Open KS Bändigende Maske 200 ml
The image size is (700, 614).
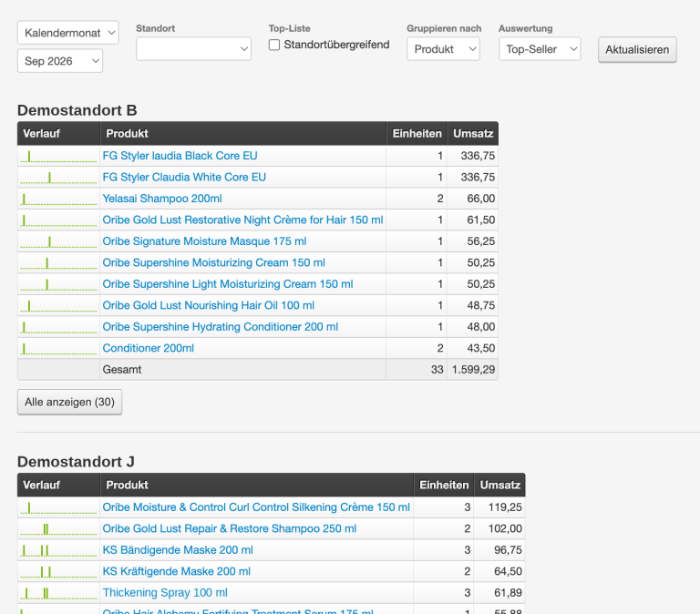[178, 550]
